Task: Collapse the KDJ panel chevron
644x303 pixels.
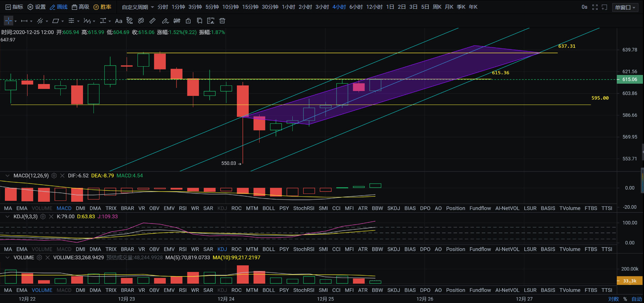Action: coord(7,217)
